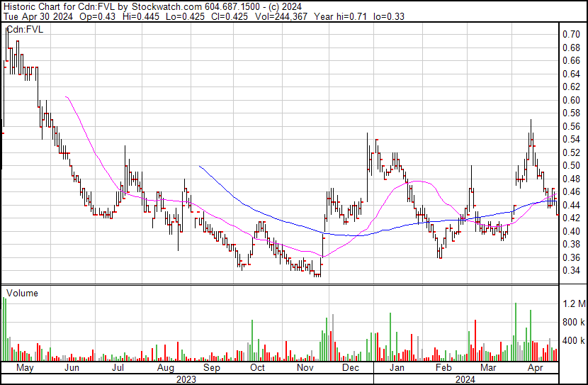This screenshot has width=588, height=385.
Task: Click the 0.34 price axis label
Action: tap(571, 270)
